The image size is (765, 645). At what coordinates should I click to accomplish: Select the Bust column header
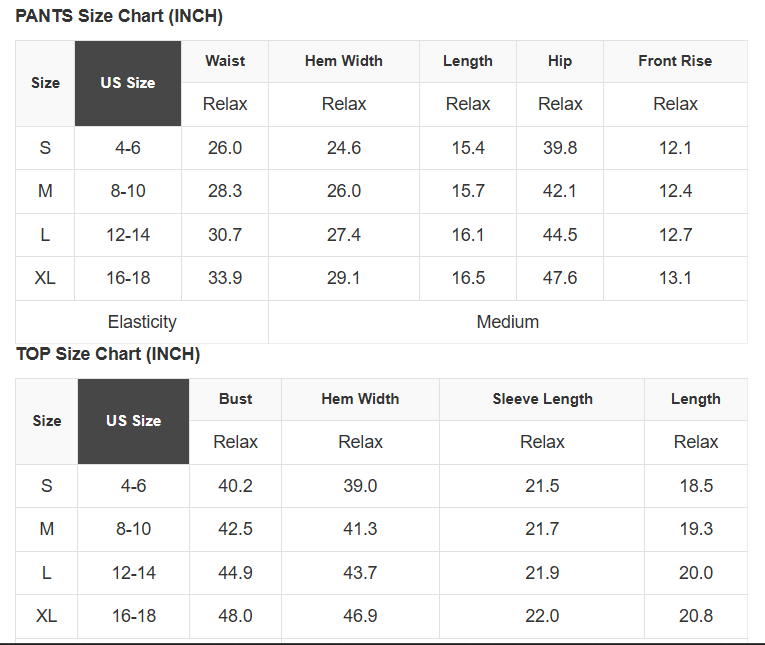236,399
